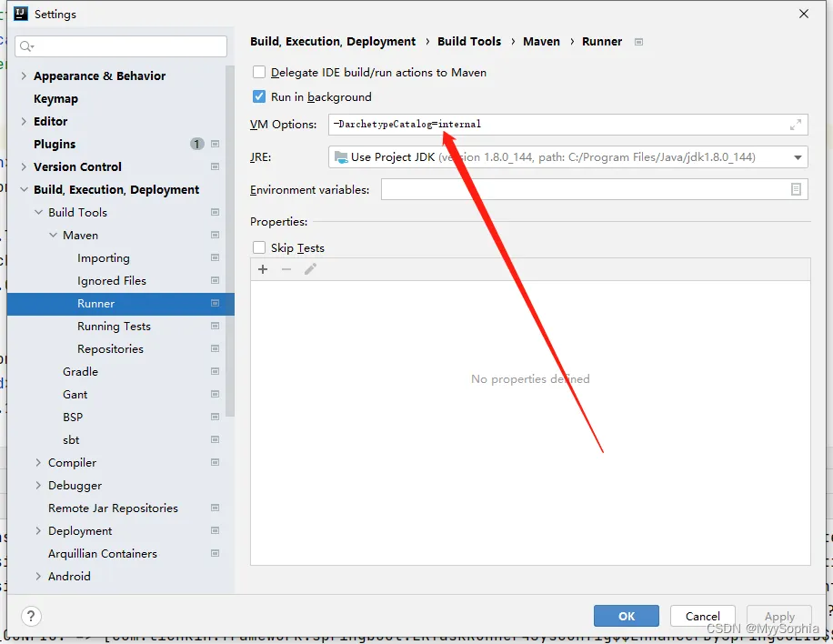The width and height of the screenshot is (833, 644).
Task: Open the Keymap settings page
Action: [55, 99]
